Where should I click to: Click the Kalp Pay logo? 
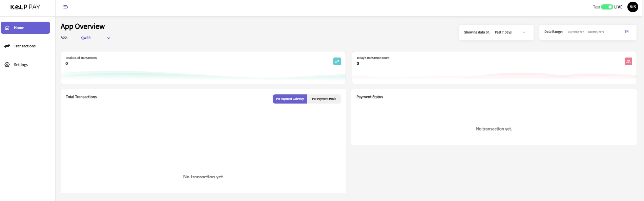tap(25, 7)
